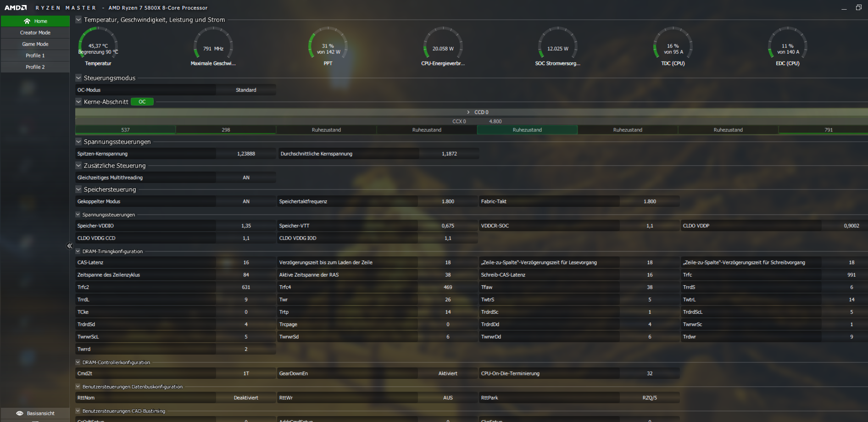This screenshot has height=422, width=868.
Task: Collapse the Kerne-Abschnitt section
Action: pyautogui.click(x=78, y=102)
